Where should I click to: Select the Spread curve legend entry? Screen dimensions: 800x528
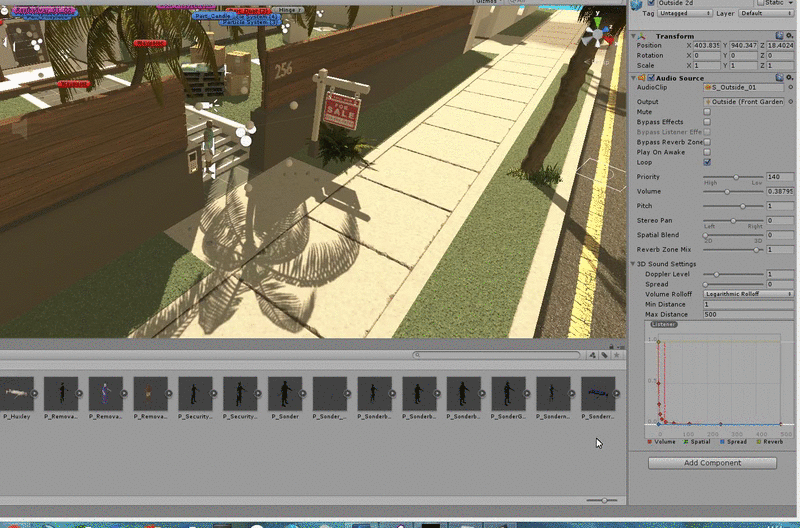click(x=733, y=442)
